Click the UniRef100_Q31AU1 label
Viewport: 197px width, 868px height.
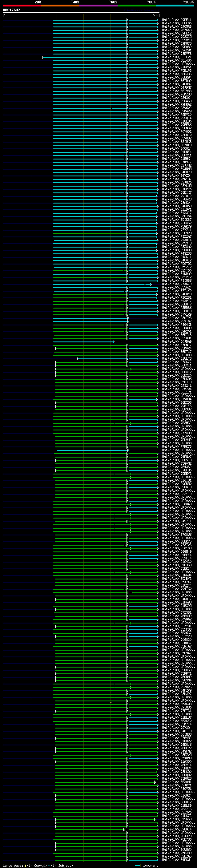[x=176, y=338]
